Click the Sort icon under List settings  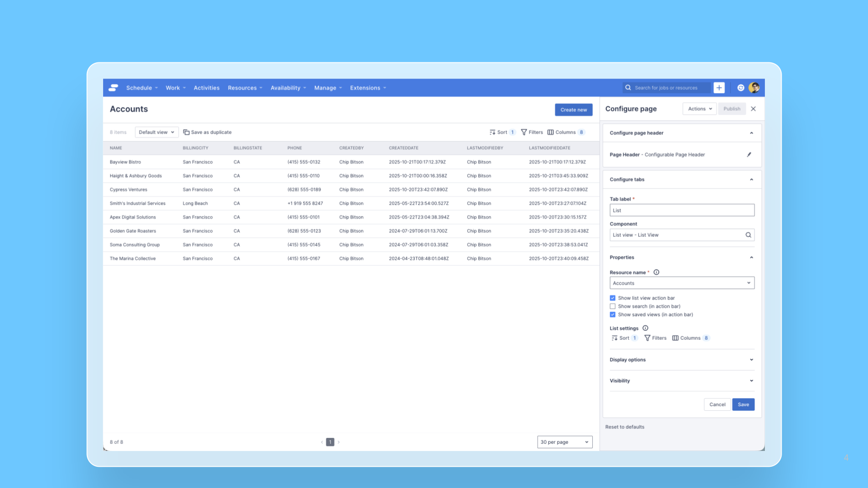[x=614, y=338]
